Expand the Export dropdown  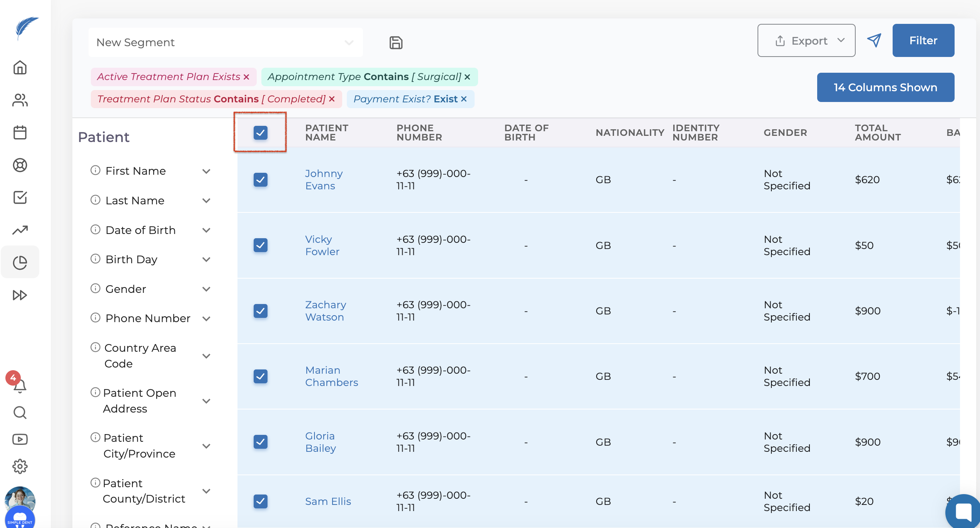(x=806, y=41)
